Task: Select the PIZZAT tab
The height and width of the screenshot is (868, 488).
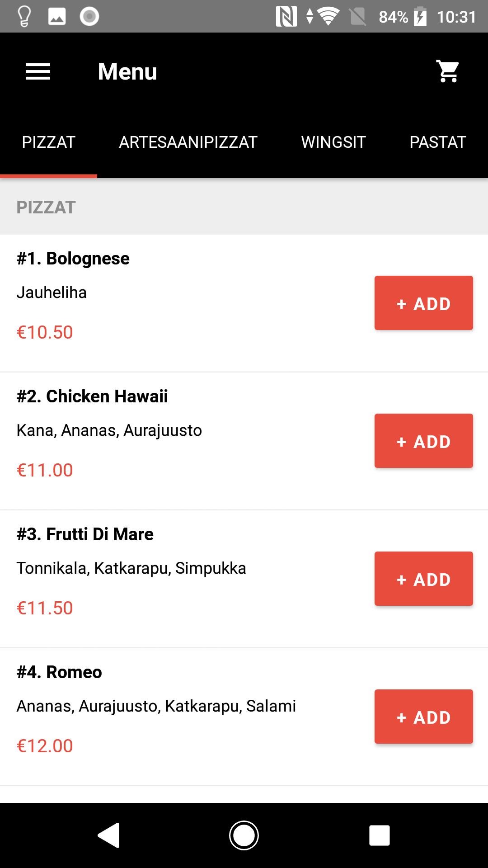Action: click(48, 142)
